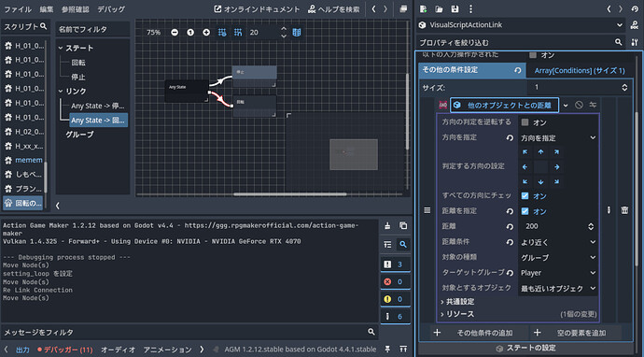Open inspector object history icon

[634, 9]
